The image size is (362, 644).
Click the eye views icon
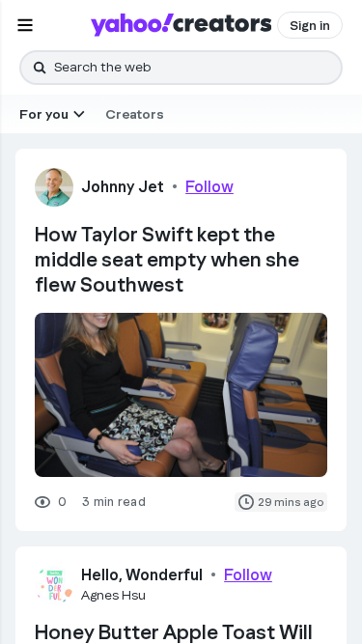pyautogui.click(x=42, y=502)
